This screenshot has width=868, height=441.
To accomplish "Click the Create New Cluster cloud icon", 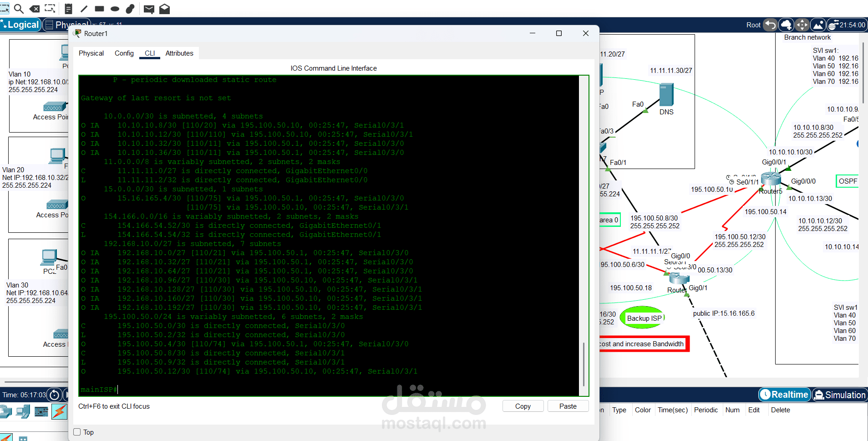I will tap(786, 25).
